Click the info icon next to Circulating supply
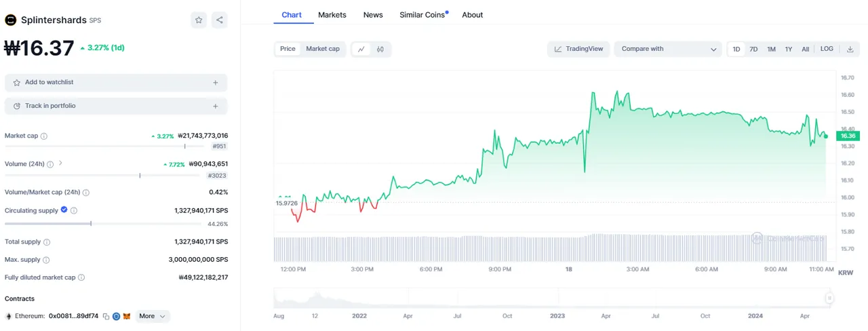Image resolution: width=868 pixels, height=331 pixels. [x=74, y=211]
